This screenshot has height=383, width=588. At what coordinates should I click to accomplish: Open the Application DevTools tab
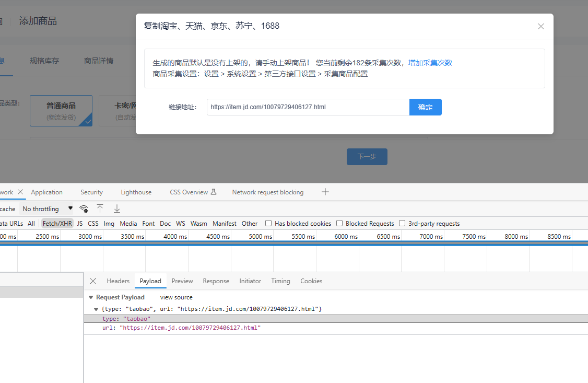(47, 192)
